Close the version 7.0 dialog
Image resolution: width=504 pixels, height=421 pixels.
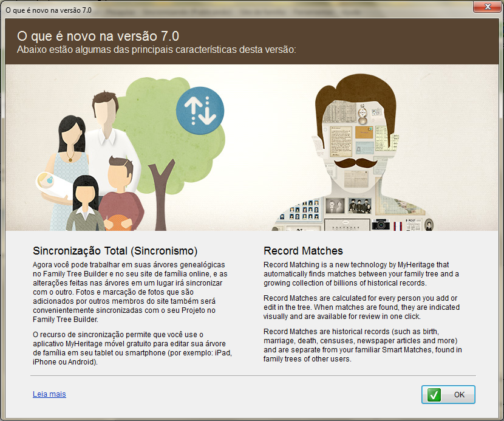coord(487,7)
